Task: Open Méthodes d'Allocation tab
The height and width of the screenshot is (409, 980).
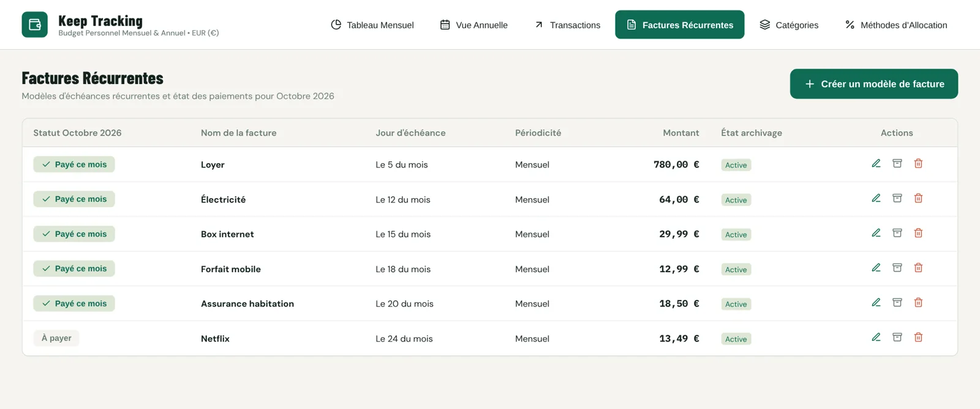Action: 896,25
